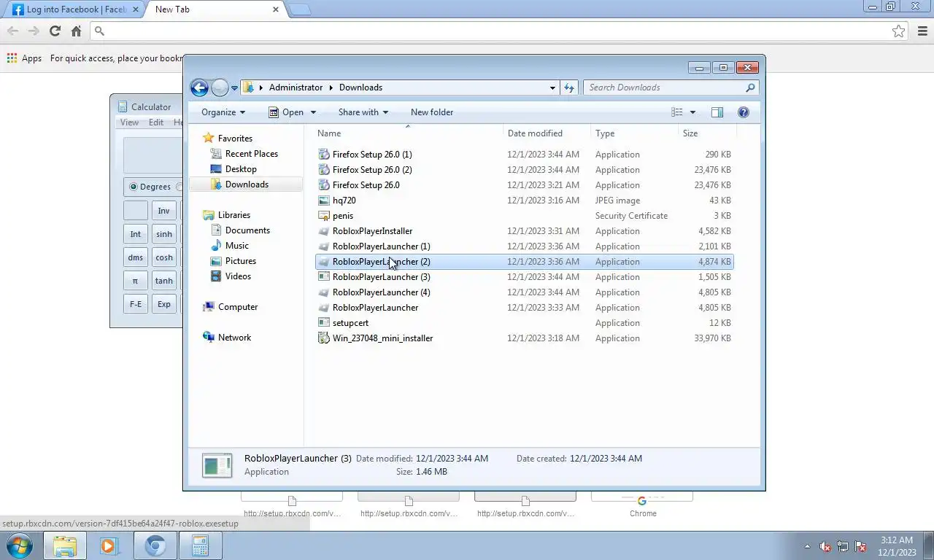Viewport: 934px width, 560px height.
Task: Select Network in navigation pane
Action: pos(234,338)
